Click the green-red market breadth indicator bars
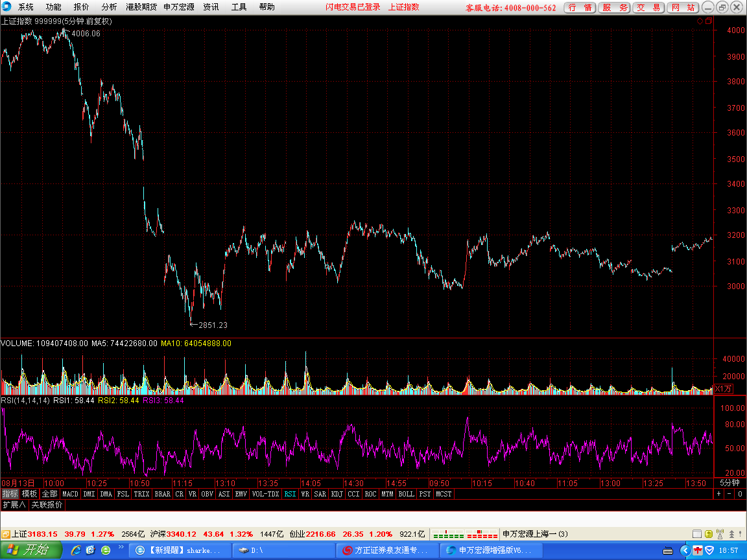Viewport: 747px width, 560px height. 465,534
